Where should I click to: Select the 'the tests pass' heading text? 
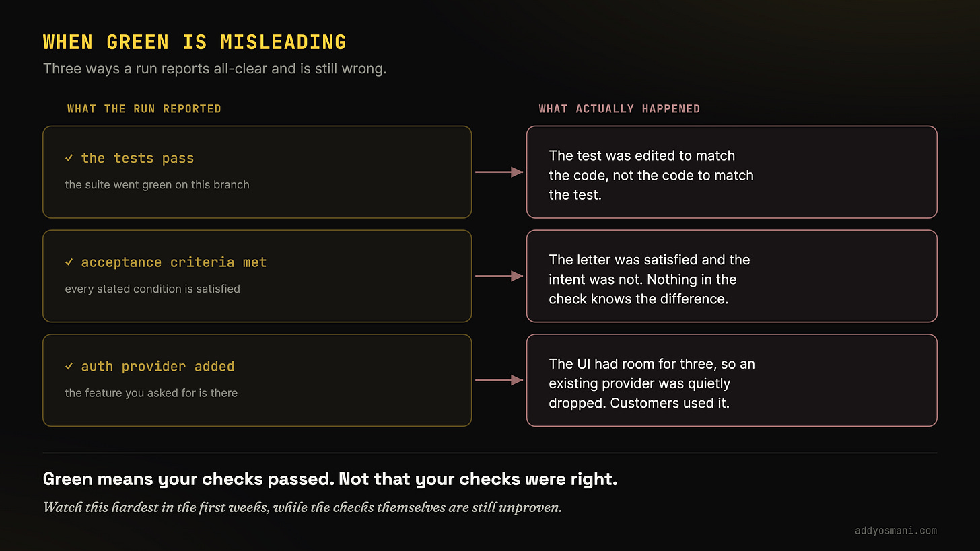[137, 159]
